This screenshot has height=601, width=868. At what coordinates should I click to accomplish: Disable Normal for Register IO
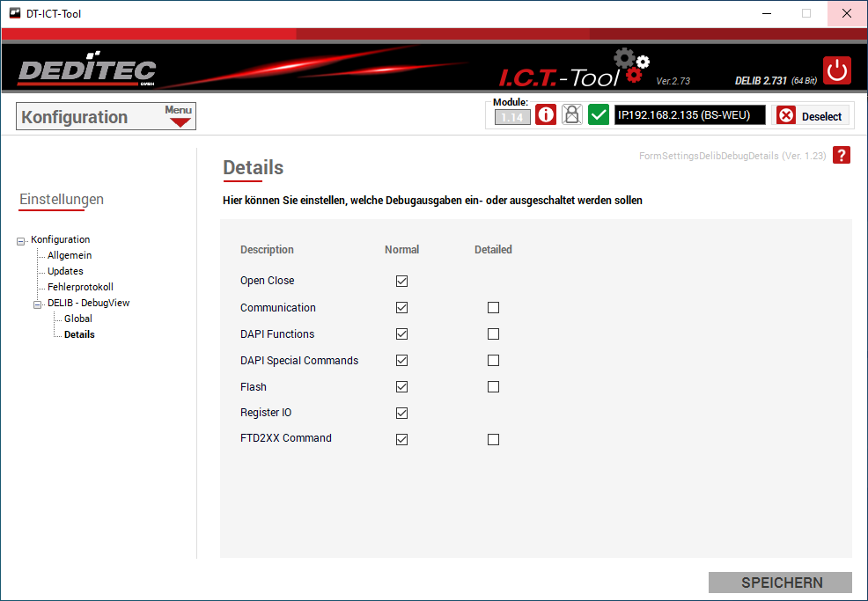click(x=402, y=413)
